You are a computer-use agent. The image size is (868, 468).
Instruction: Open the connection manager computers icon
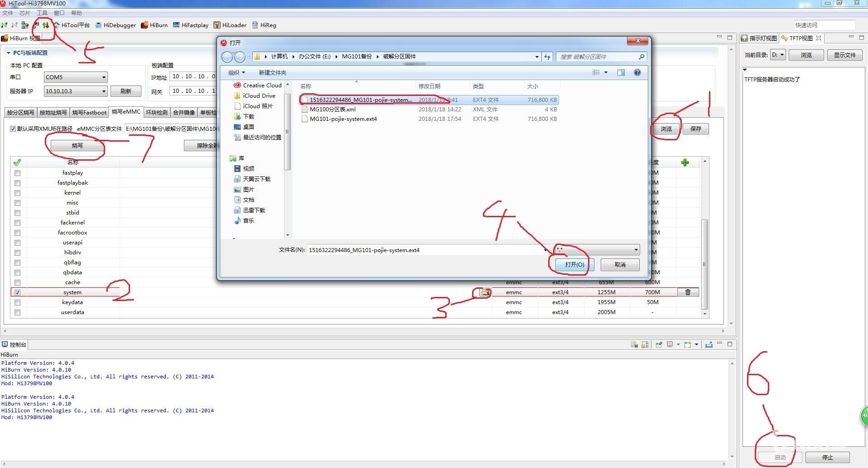pos(25,25)
